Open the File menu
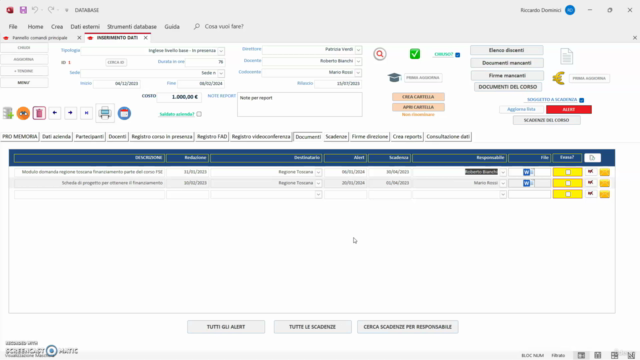 tap(13, 27)
